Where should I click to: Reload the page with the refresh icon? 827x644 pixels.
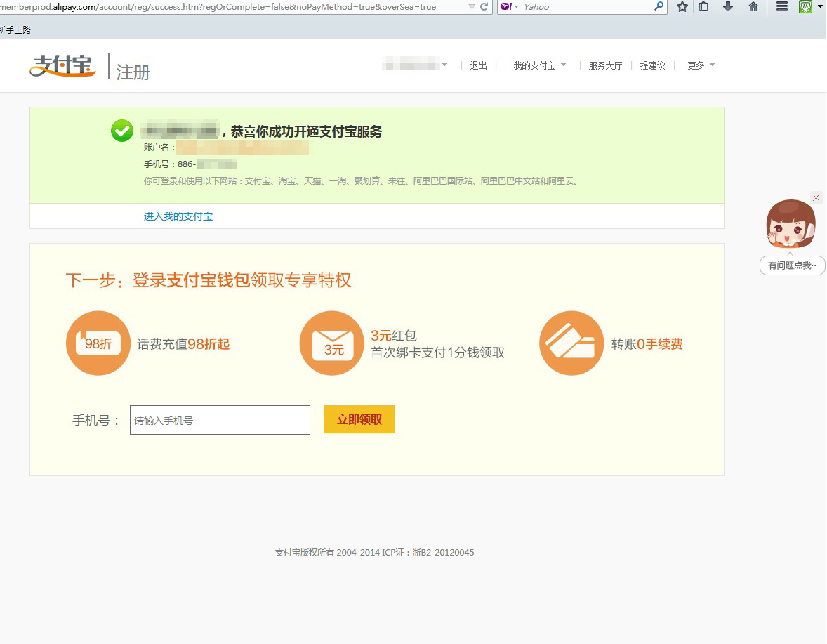[484, 7]
